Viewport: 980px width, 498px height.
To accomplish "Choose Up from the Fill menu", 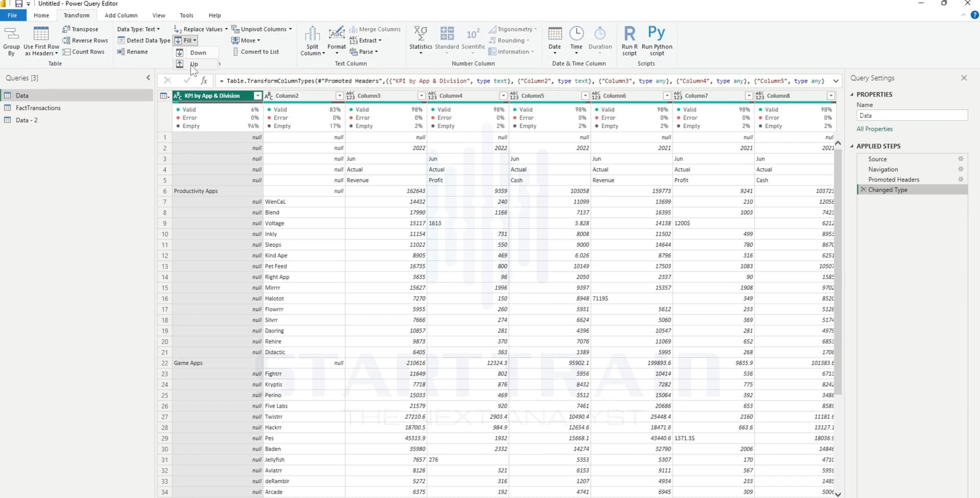I will point(197,64).
